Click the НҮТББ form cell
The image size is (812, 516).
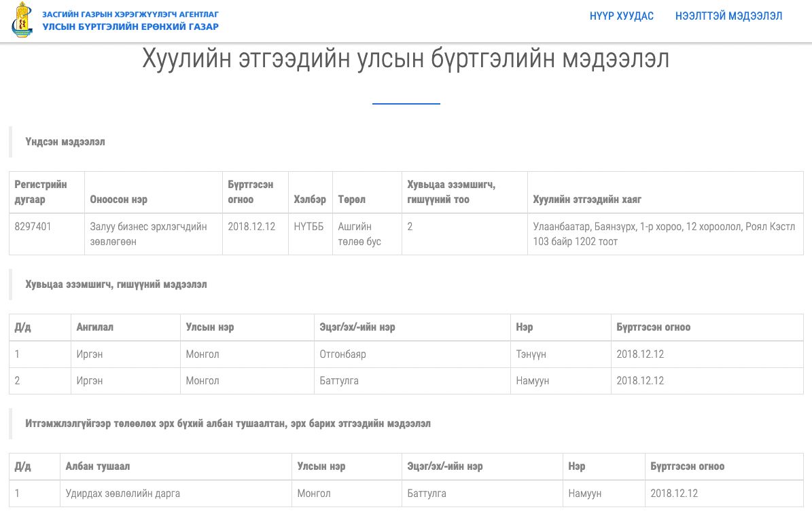[309, 227]
